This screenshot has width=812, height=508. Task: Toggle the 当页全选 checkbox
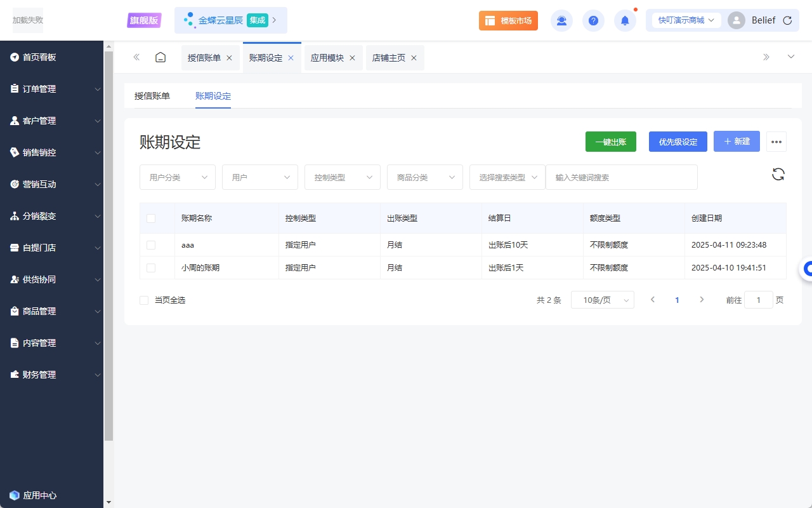(144, 300)
